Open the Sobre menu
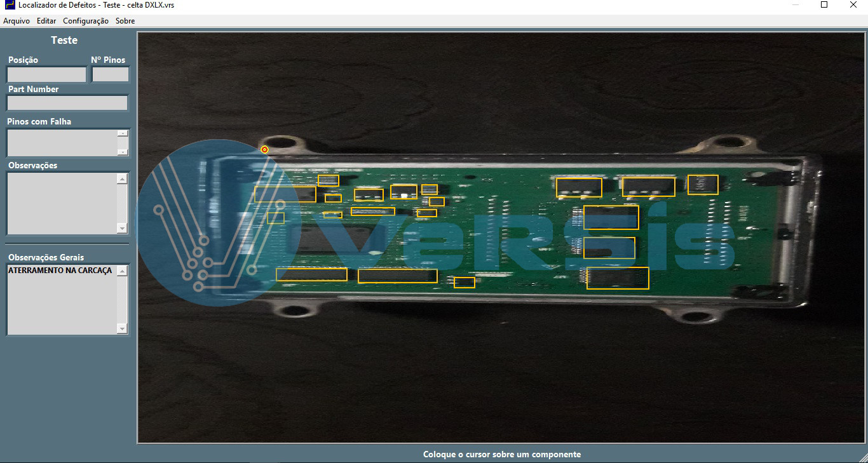This screenshot has width=868, height=463. [125, 21]
